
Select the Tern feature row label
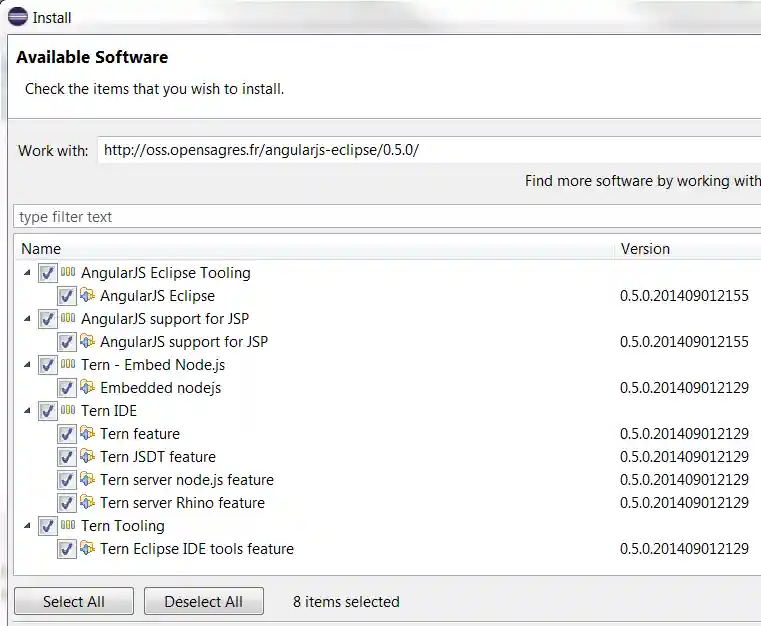pos(140,433)
